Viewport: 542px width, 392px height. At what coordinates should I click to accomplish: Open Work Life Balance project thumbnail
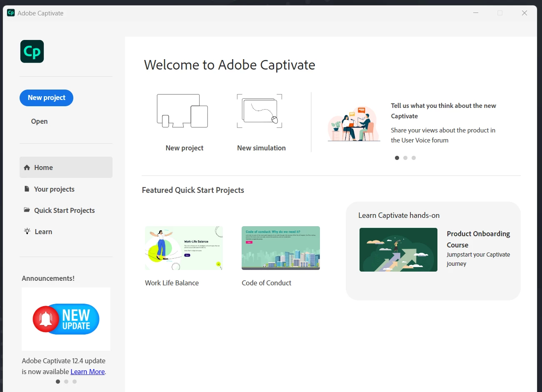pos(184,248)
